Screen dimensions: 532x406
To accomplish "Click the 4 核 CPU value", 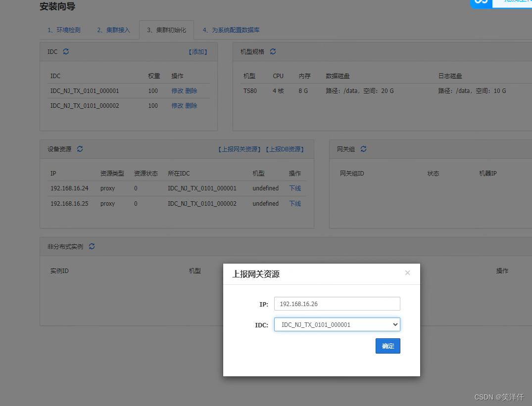I will pyautogui.click(x=278, y=91).
